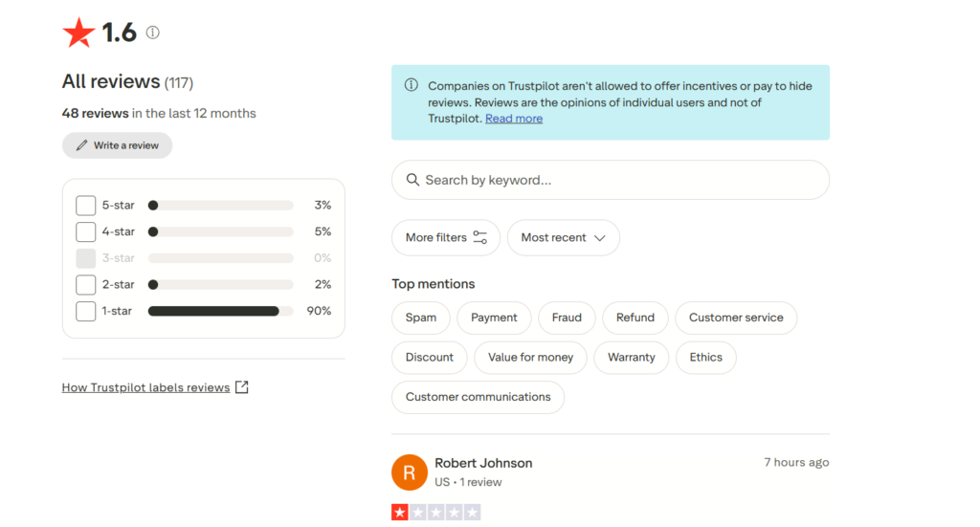Select the Customer service mention tag
This screenshot has height=527, width=980.
point(736,318)
